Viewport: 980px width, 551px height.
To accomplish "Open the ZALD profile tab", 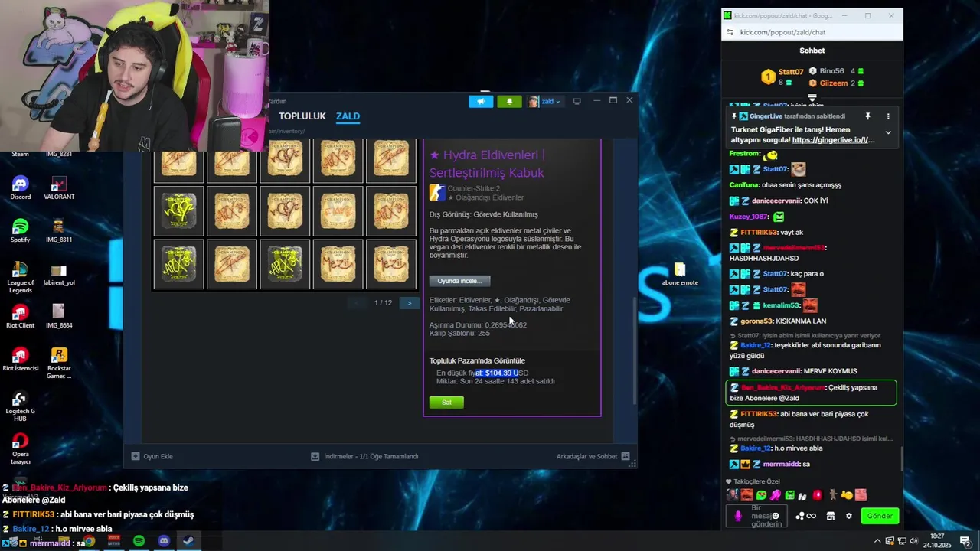I will coord(348,116).
